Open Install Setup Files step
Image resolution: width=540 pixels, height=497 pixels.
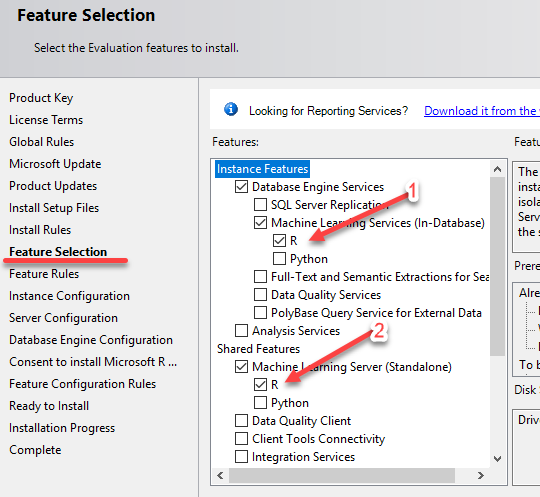(x=54, y=208)
